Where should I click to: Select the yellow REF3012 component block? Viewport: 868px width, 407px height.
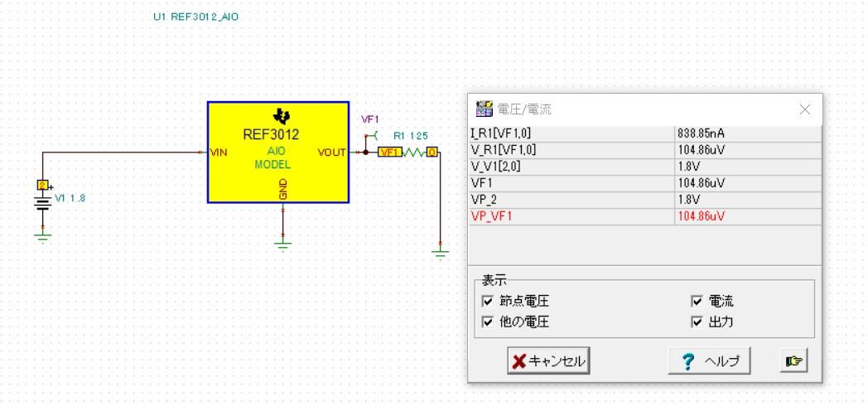click(278, 153)
